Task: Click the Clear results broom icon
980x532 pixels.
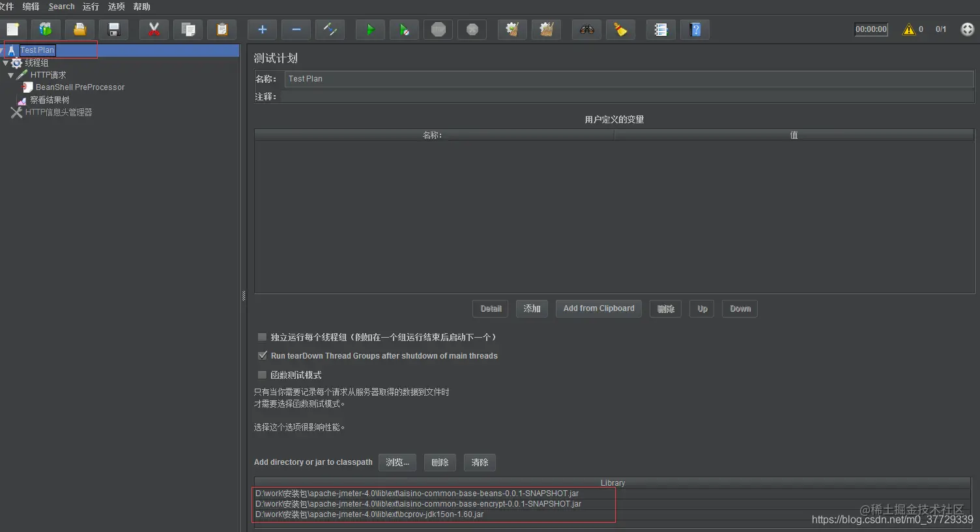Action: [x=512, y=29]
